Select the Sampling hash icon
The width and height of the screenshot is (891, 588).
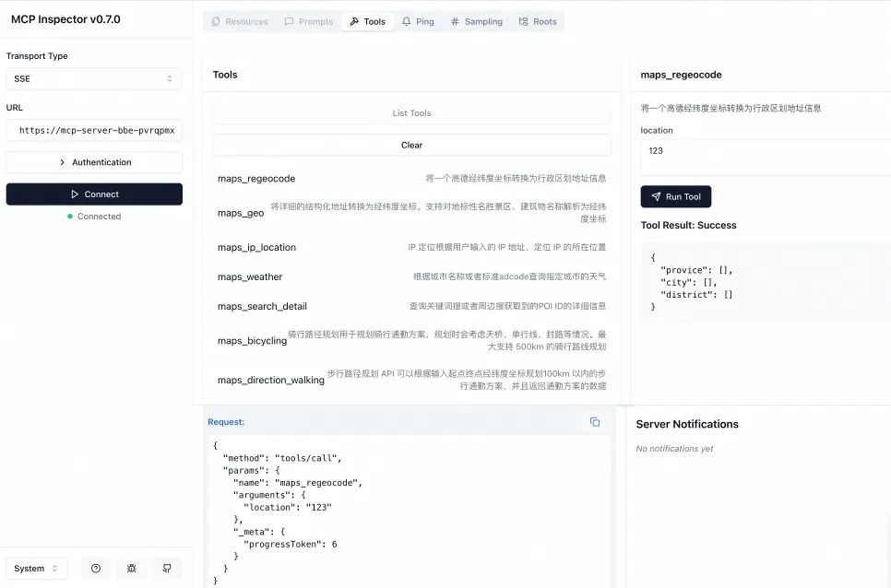(x=454, y=21)
